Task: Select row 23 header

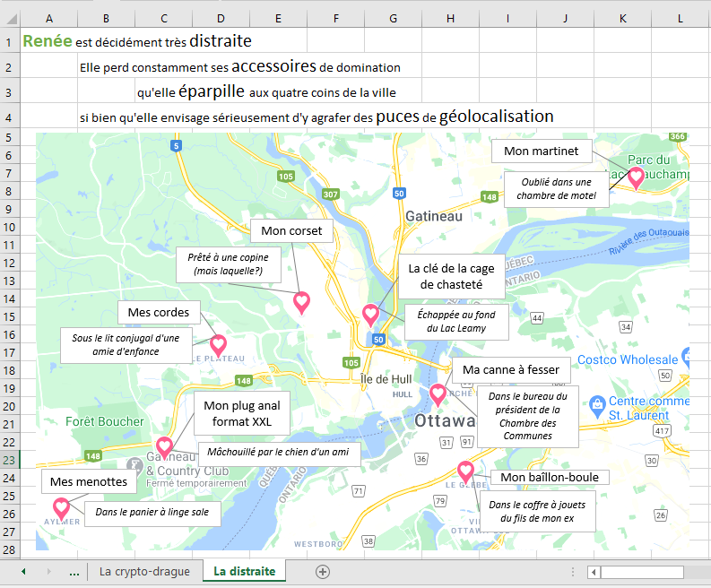Action: pyautogui.click(x=9, y=460)
